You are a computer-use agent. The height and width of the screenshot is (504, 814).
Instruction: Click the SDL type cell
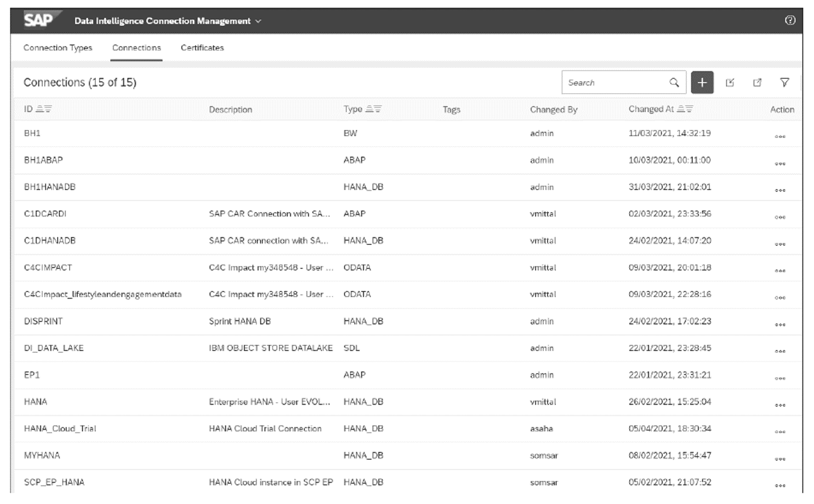[351, 348]
